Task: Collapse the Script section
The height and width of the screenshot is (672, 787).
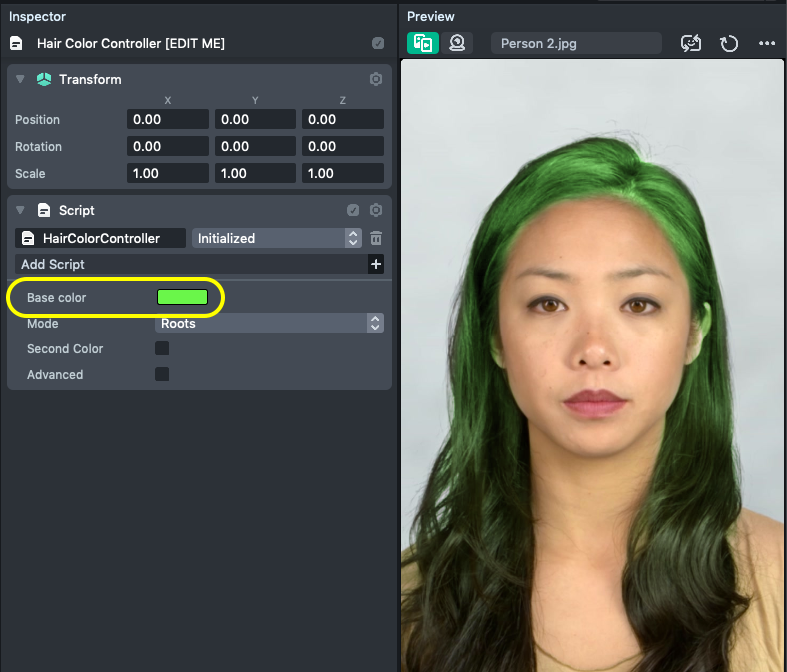Action: [20, 210]
